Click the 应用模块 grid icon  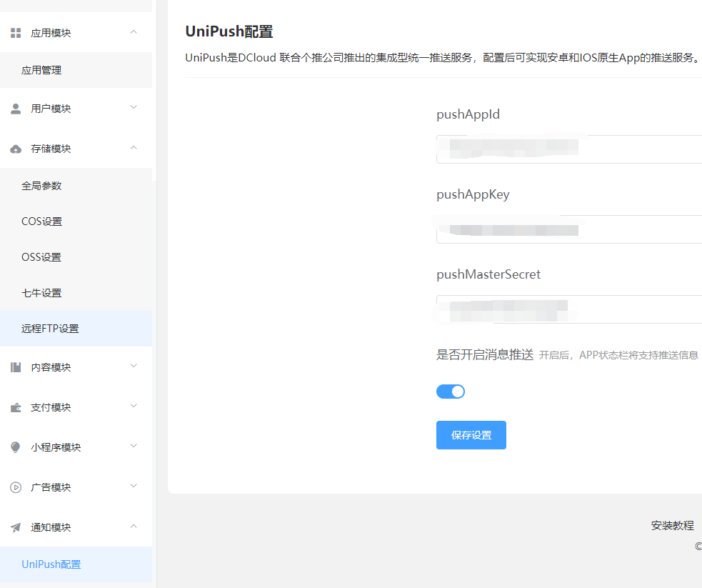(x=16, y=33)
